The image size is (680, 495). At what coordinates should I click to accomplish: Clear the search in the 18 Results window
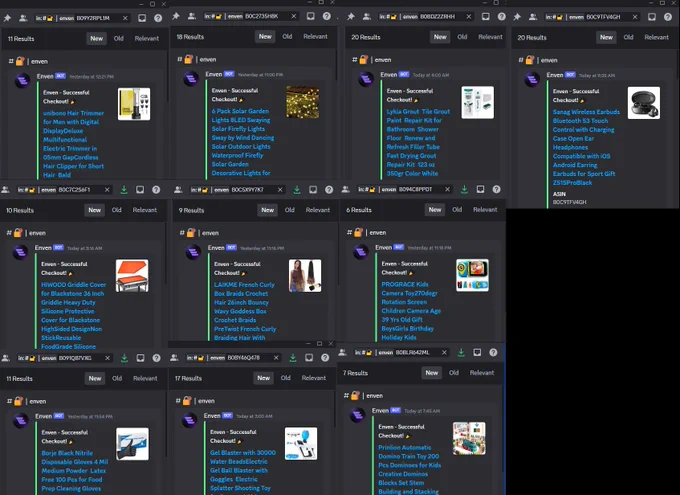pos(294,16)
